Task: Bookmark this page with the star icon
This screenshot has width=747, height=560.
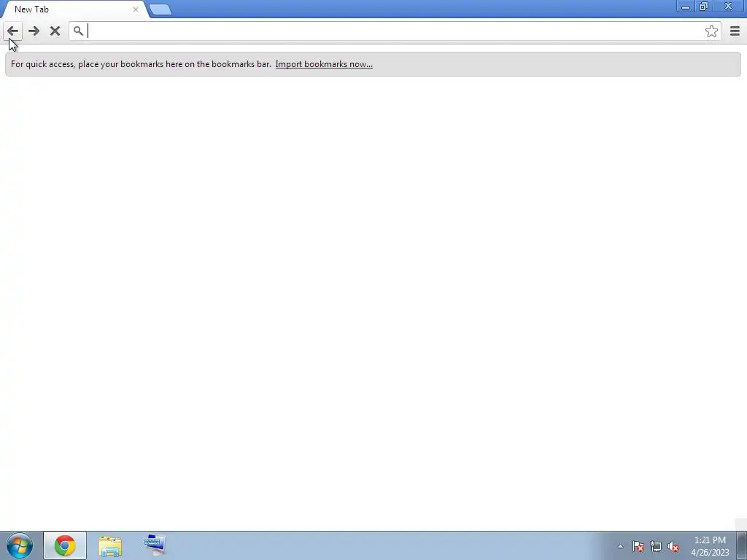Action: coord(711,31)
